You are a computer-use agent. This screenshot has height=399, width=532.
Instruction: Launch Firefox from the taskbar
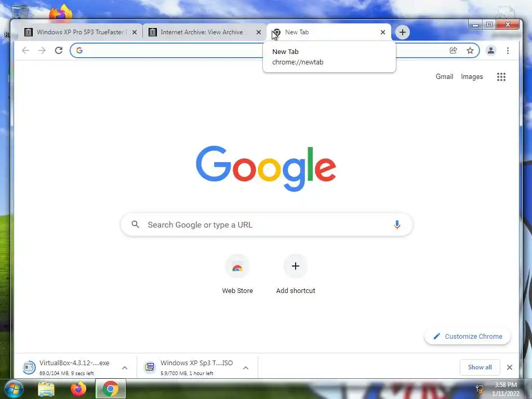pyautogui.click(x=78, y=389)
